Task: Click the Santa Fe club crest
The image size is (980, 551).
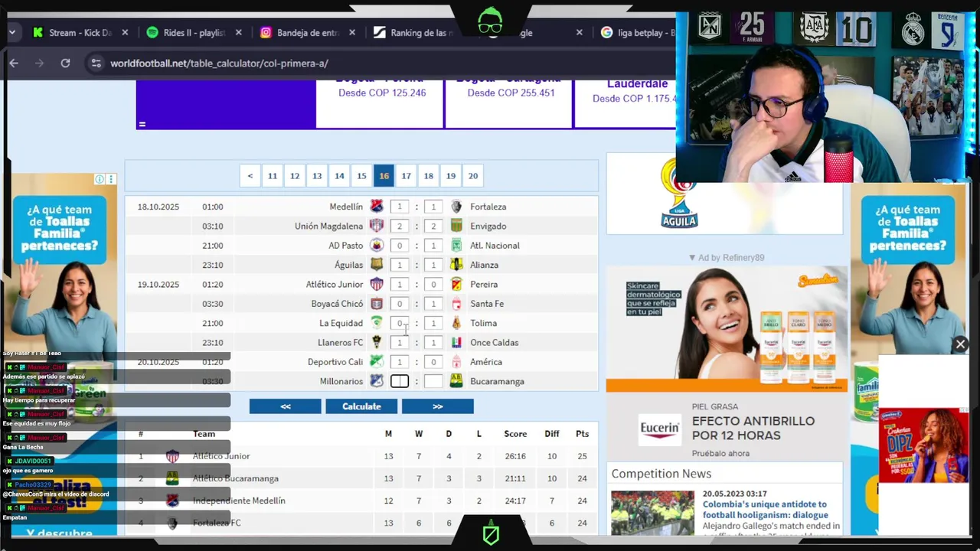Action: coord(456,304)
